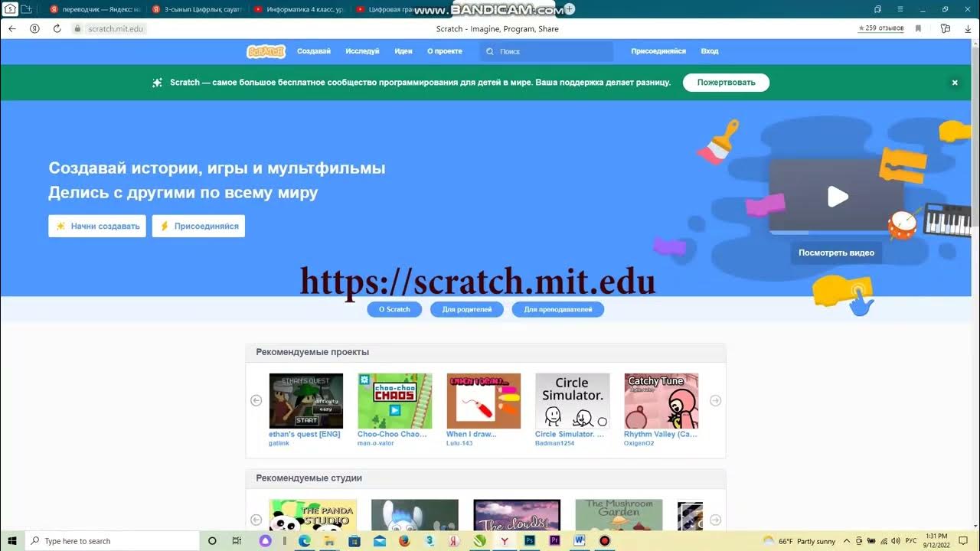Open the Choo-Choo Chaos project thumbnail
Image resolution: width=980 pixels, height=551 pixels.
[x=395, y=401]
